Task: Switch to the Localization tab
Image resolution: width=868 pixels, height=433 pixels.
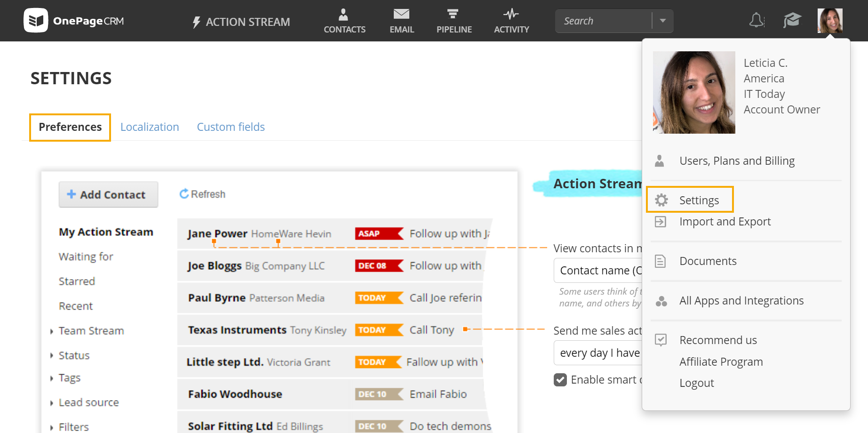Action: 150,127
